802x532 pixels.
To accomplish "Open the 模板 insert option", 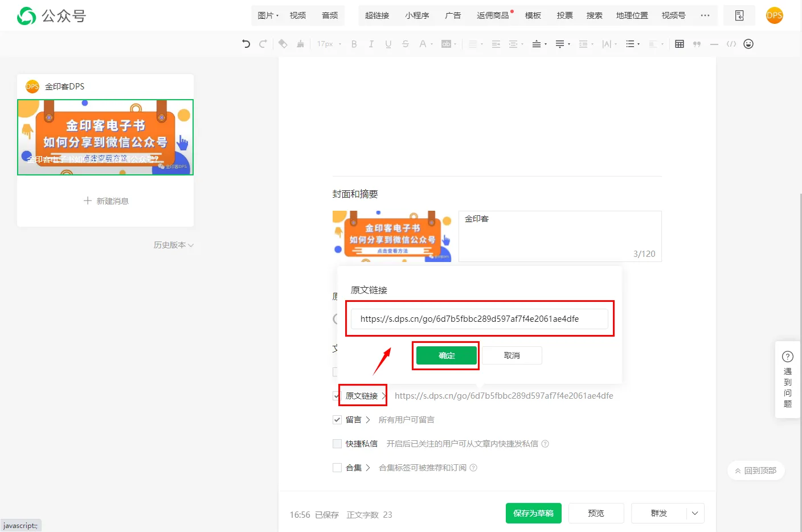I will (x=533, y=15).
